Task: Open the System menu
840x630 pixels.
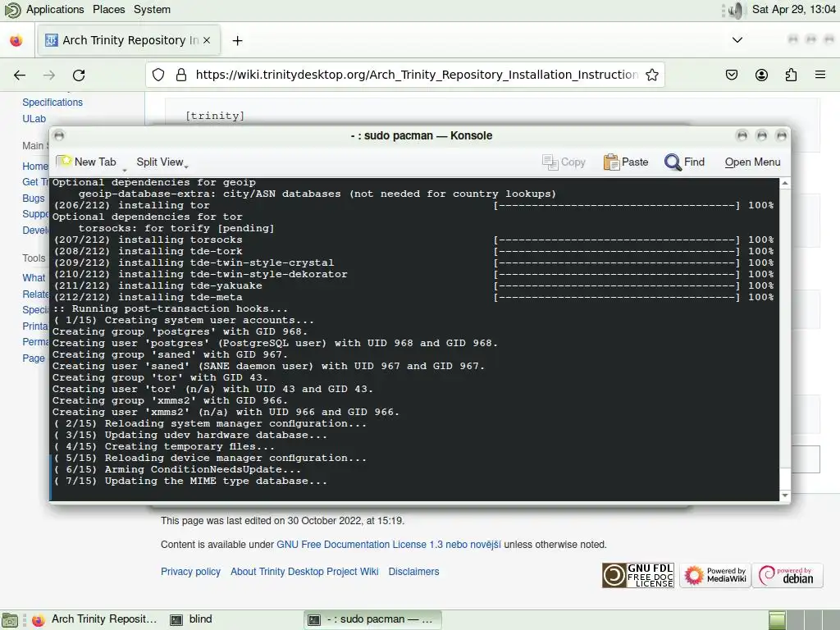Action: [152, 10]
